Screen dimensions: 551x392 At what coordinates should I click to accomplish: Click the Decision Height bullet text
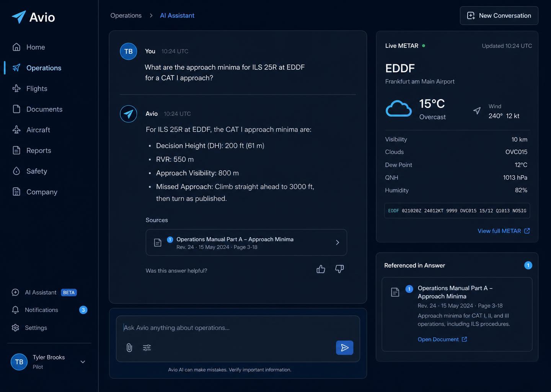[x=210, y=145]
